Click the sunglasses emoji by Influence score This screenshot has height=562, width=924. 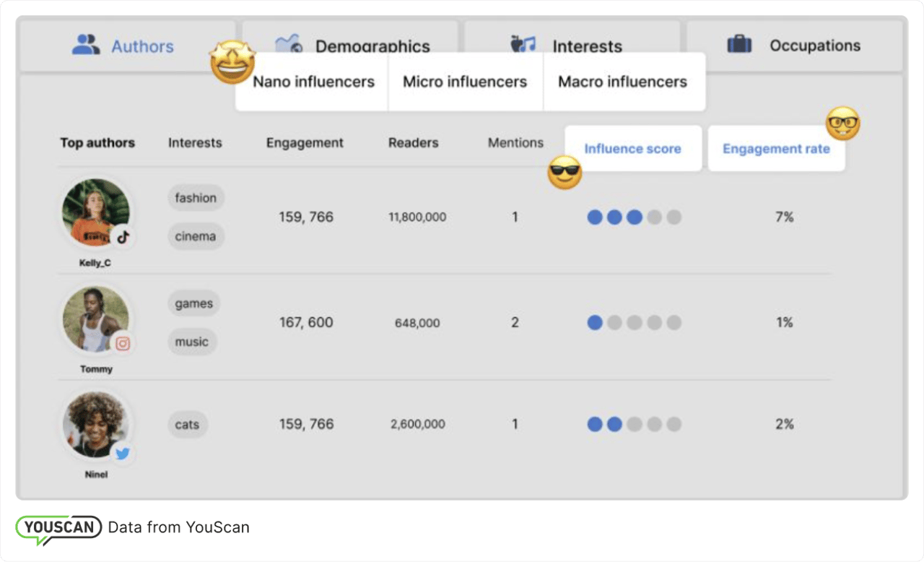(565, 173)
